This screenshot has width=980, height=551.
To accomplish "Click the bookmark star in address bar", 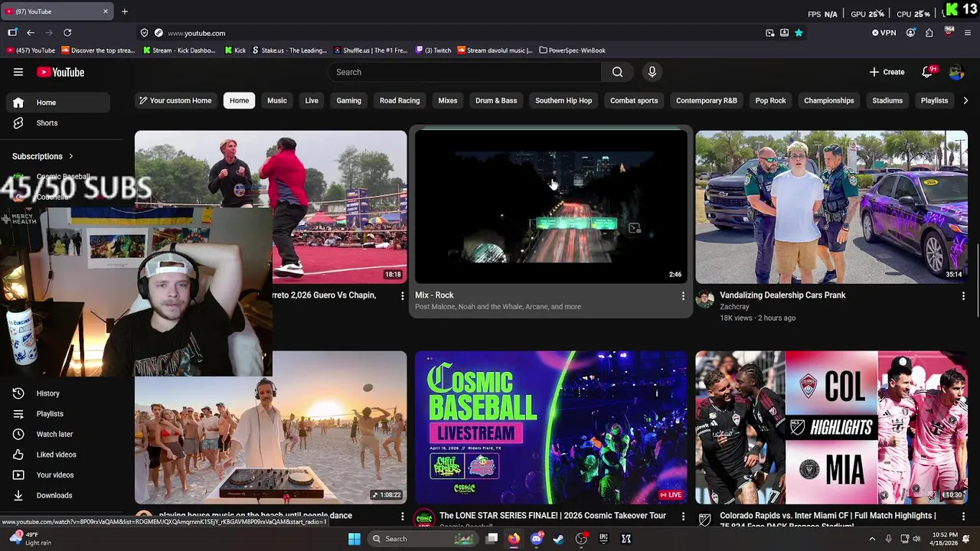I will click(799, 33).
